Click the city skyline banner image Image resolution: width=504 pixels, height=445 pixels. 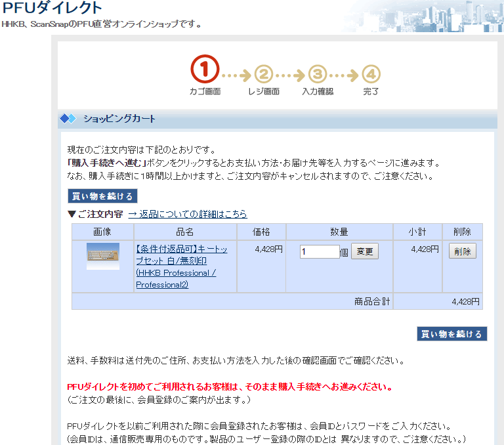[423, 16]
